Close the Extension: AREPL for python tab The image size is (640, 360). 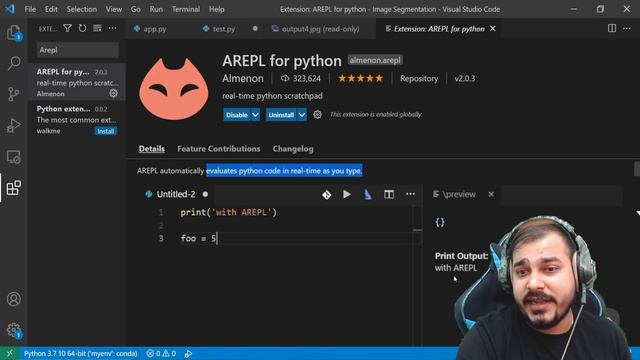click(x=493, y=29)
